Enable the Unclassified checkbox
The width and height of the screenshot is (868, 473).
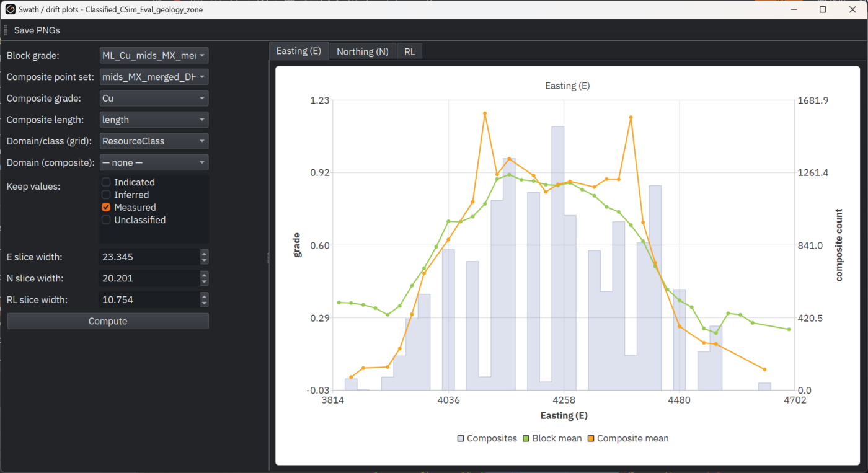[106, 220]
